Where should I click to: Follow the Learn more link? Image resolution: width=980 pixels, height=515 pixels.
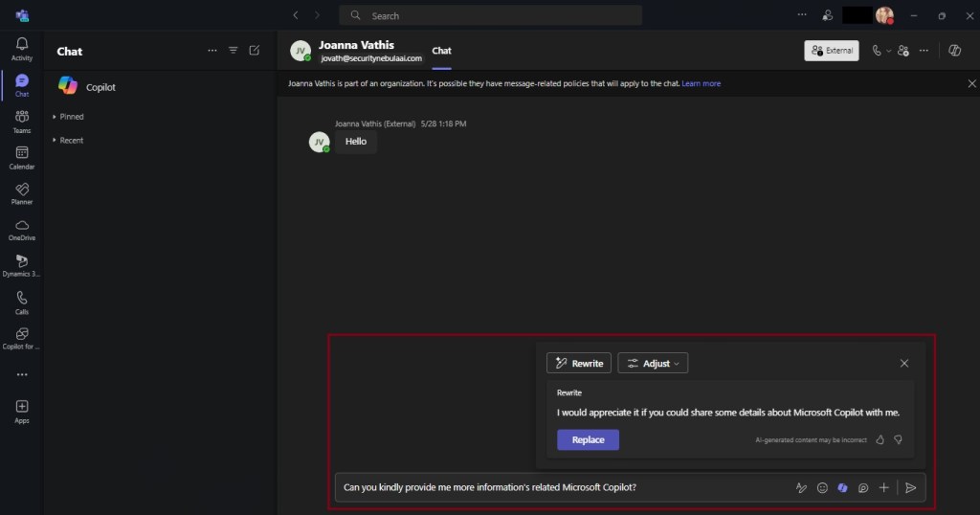[x=701, y=84]
